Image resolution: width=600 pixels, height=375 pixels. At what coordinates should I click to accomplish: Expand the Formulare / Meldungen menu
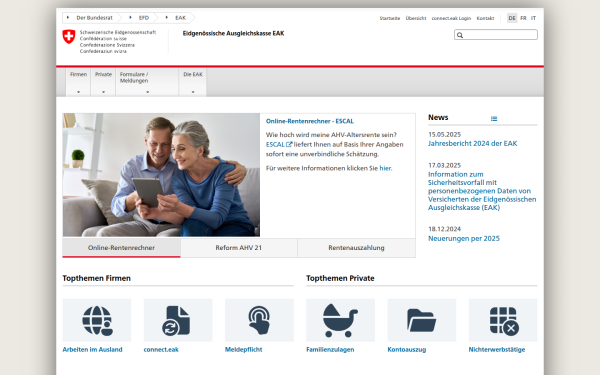click(x=147, y=82)
